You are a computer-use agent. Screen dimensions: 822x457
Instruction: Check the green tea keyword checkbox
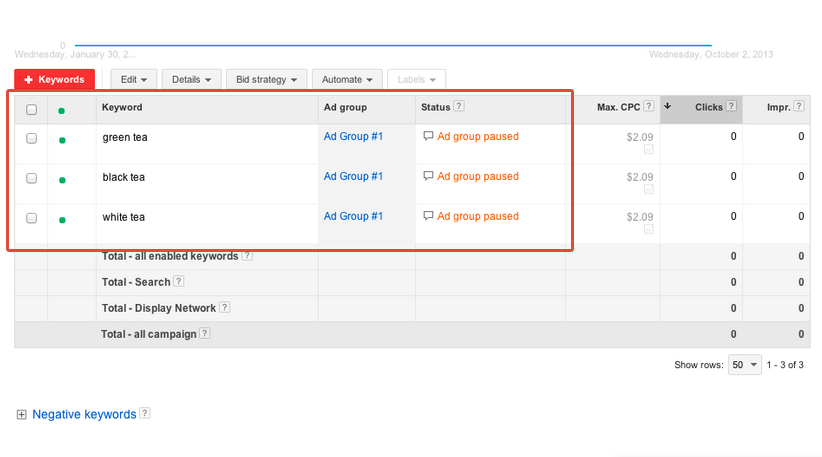point(32,139)
